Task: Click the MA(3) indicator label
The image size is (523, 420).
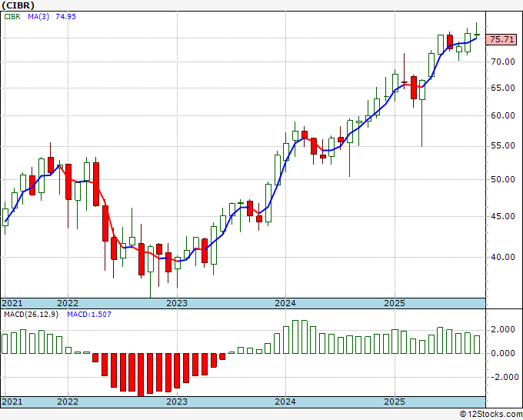Action: tap(38, 16)
